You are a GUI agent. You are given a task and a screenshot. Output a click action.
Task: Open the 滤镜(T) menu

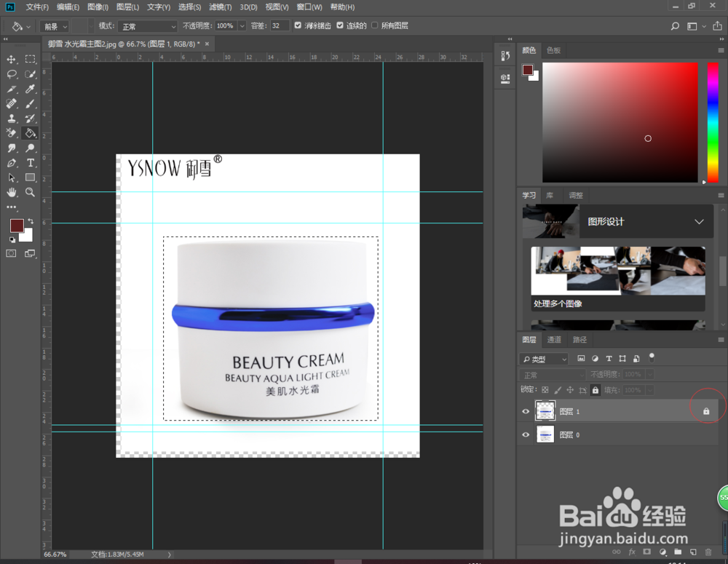[x=220, y=7]
